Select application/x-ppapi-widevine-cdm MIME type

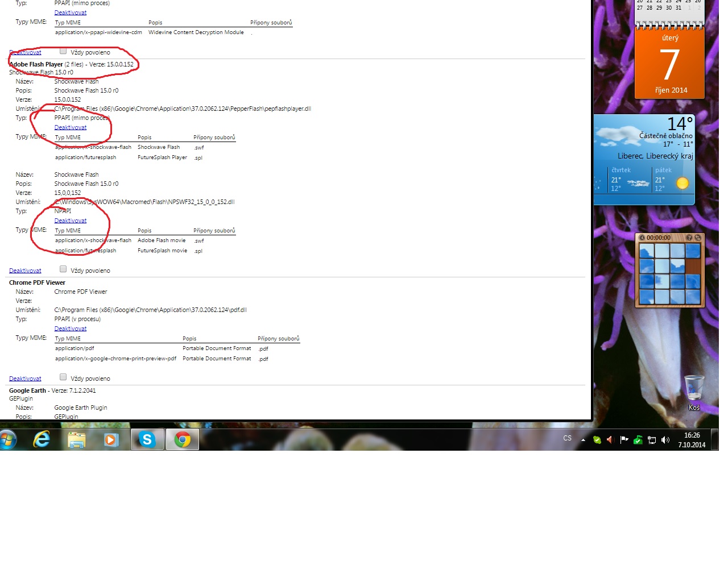coord(98,32)
